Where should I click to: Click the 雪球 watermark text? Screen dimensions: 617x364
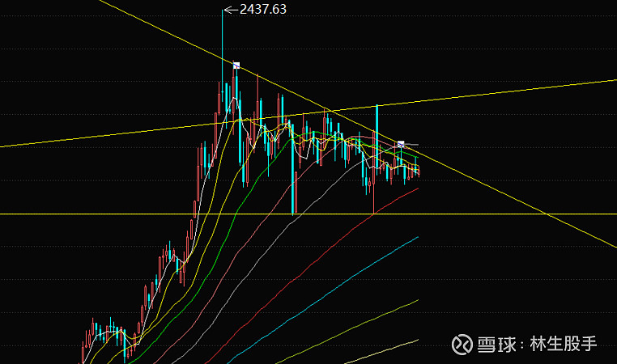496,343
